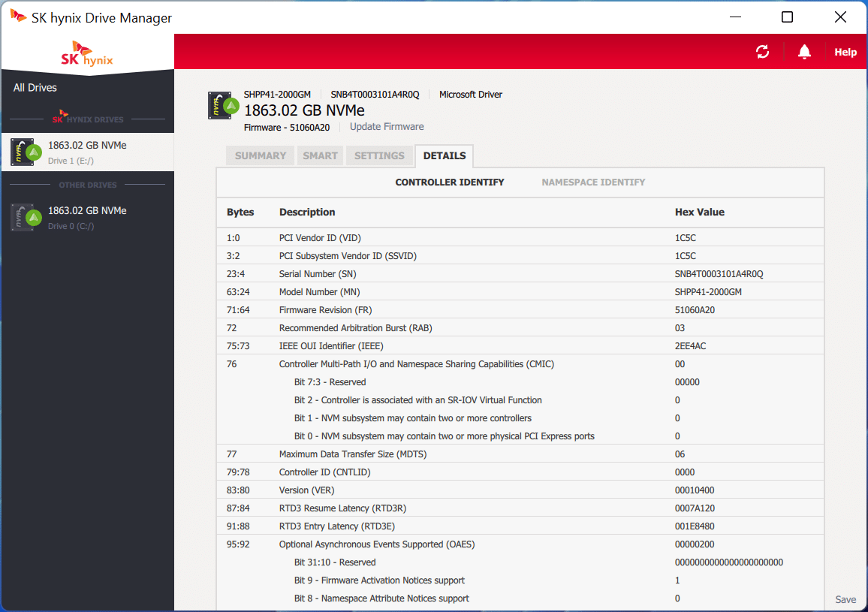The height and width of the screenshot is (612, 868).
Task: Select Maximum Data Transfer Size (MDTS) row
Action: tap(520, 454)
